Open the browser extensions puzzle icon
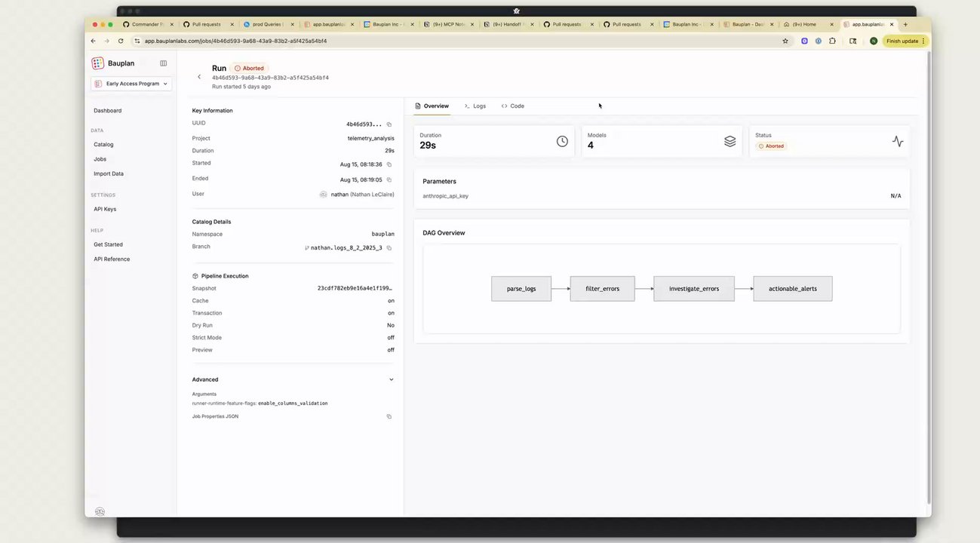Viewport: 980px width, 543px height. click(x=832, y=41)
